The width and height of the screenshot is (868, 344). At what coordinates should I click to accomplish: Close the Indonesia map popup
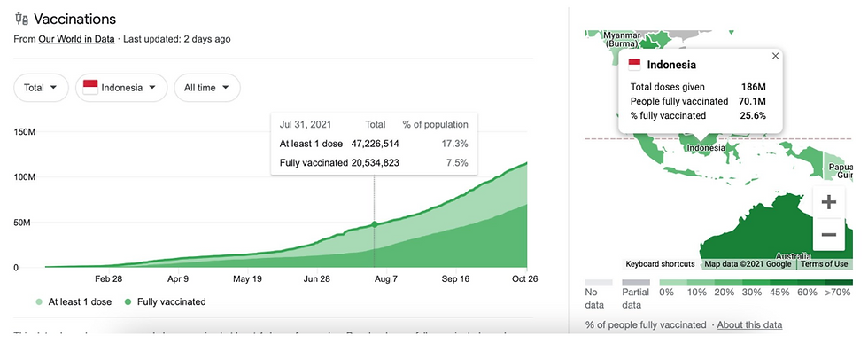click(x=775, y=56)
